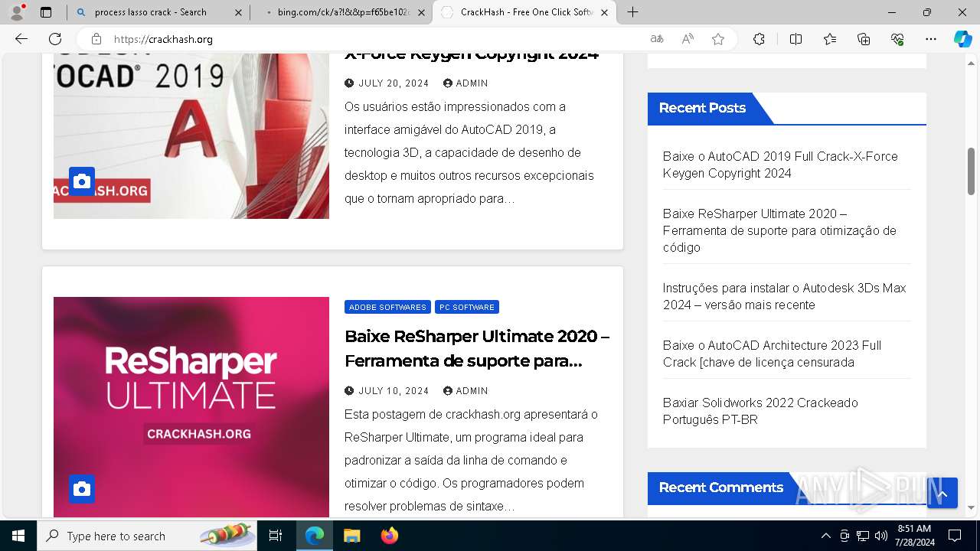980x551 pixels.
Task: Switch to the bing.com/ck tab
Action: tap(342, 12)
